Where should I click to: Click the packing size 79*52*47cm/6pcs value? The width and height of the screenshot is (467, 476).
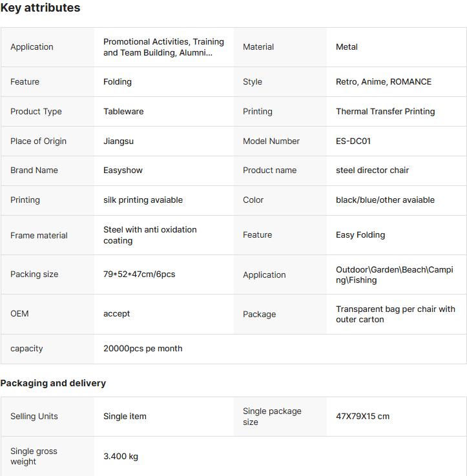coord(139,274)
